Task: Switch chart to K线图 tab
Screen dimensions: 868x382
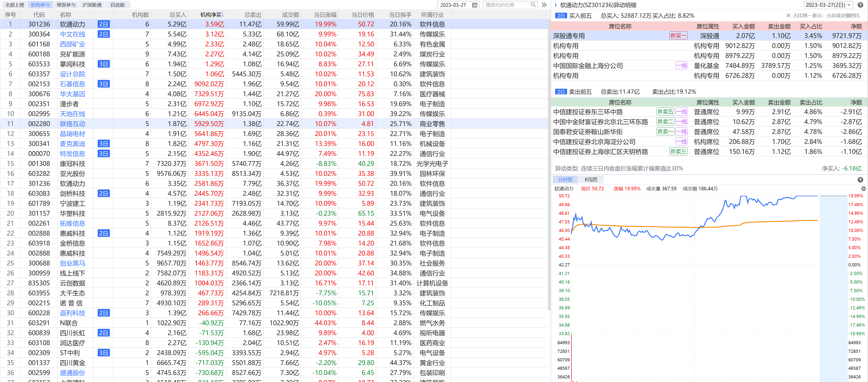Action: 591,179
